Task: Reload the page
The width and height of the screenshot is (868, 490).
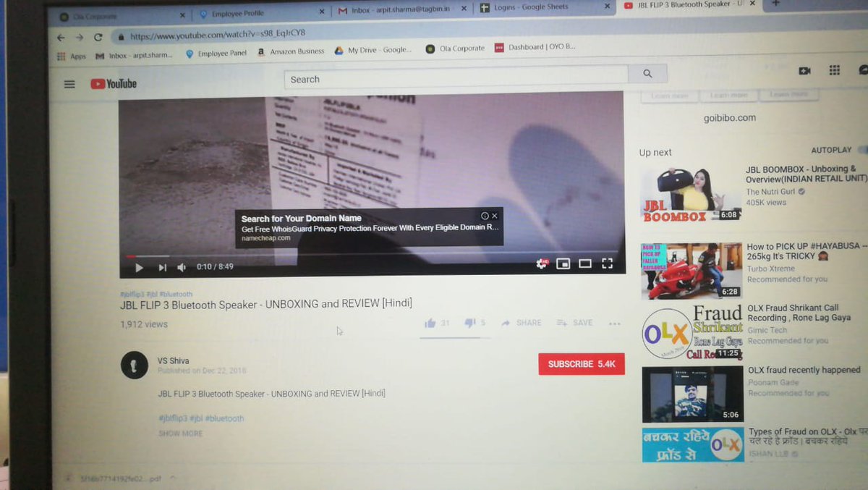Action: click(x=98, y=38)
